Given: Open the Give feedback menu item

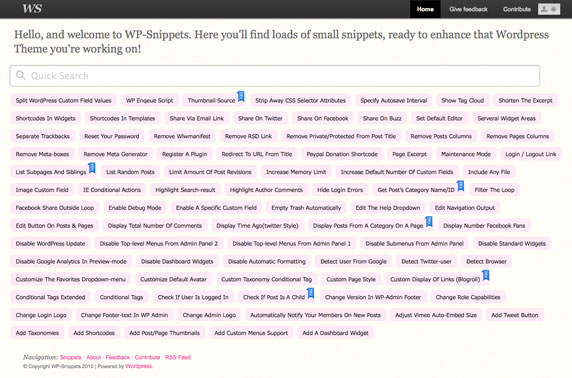Looking at the screenshot, I should point(468,9).
